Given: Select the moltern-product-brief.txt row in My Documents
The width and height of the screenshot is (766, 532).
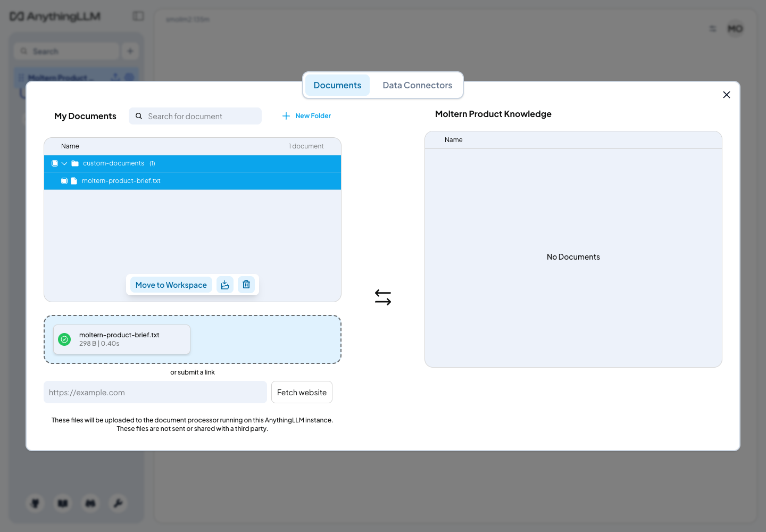Looking at the screenshot, I should click(x=193, y=181).
